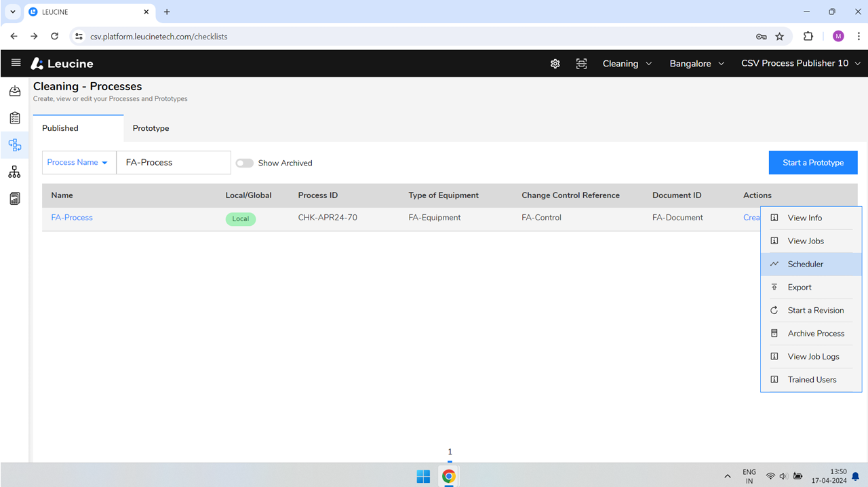Screen dimensions: 868x487
Task: Choose Trained Users option
Action: pos(811,379)
